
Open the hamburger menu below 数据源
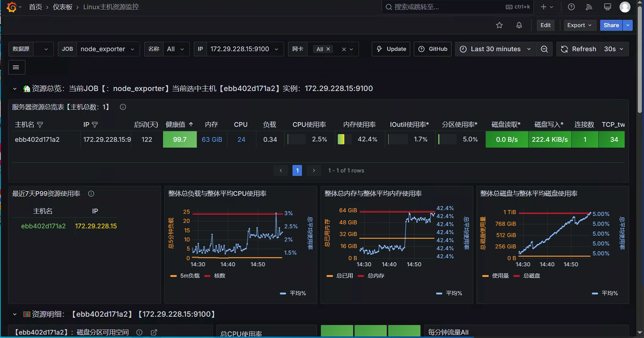click(17, 67)
